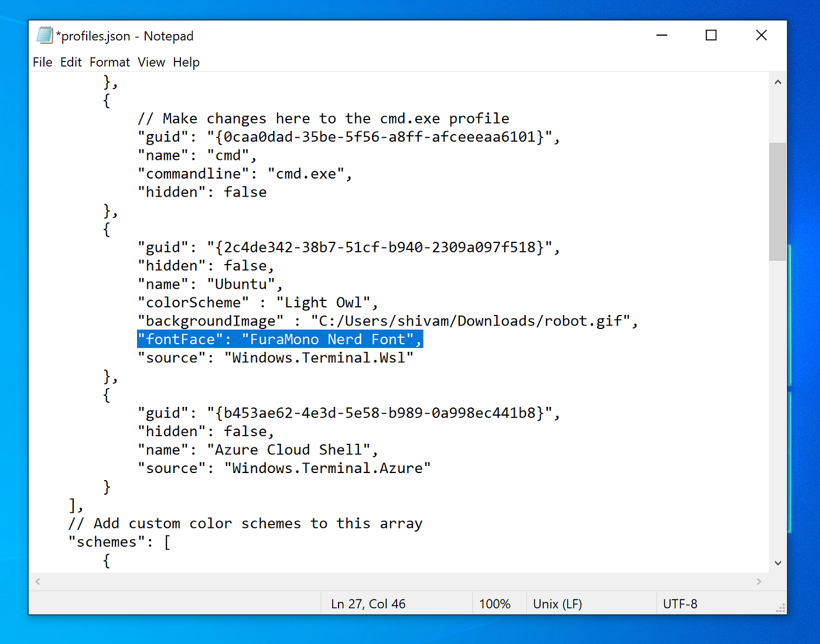Open the File menu
820x644 pixels.
[42, 62]
